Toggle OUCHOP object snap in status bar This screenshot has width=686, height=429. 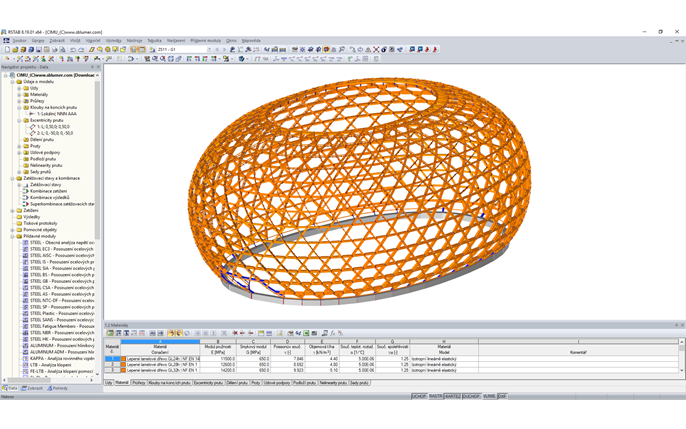pos(471,396)
